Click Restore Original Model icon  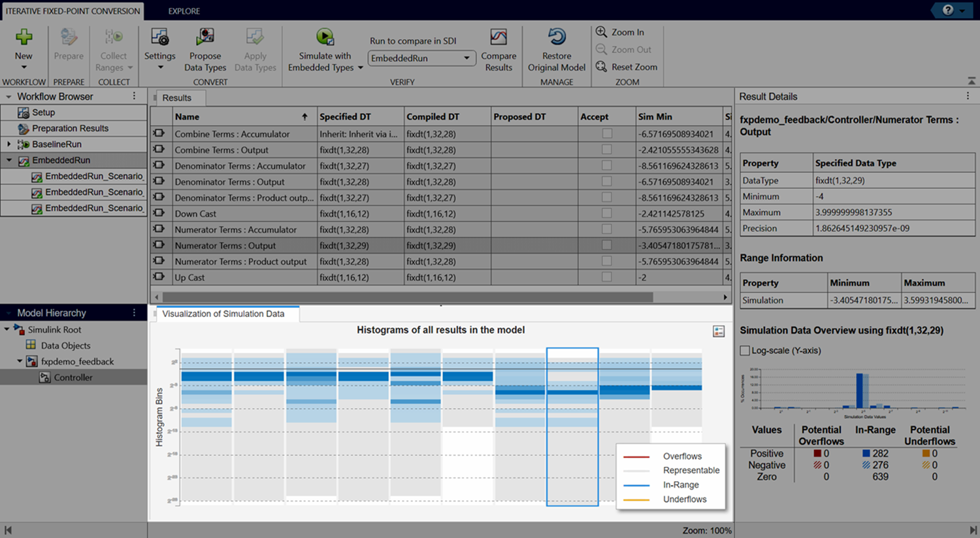[557, 37]
